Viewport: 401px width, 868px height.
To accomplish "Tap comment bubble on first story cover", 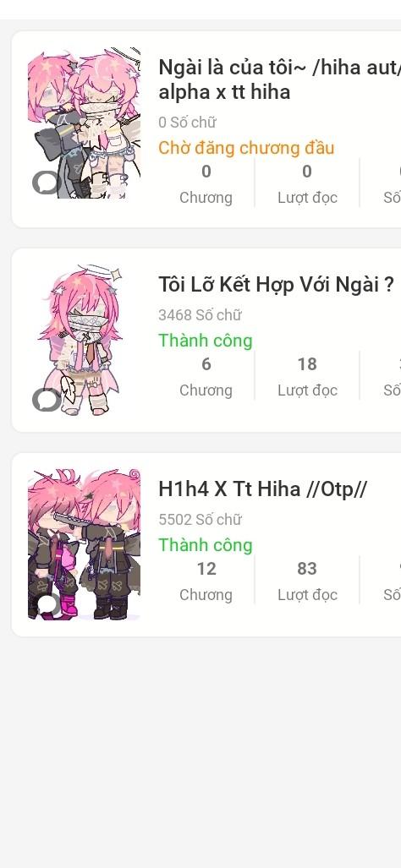I will point(46,182).
